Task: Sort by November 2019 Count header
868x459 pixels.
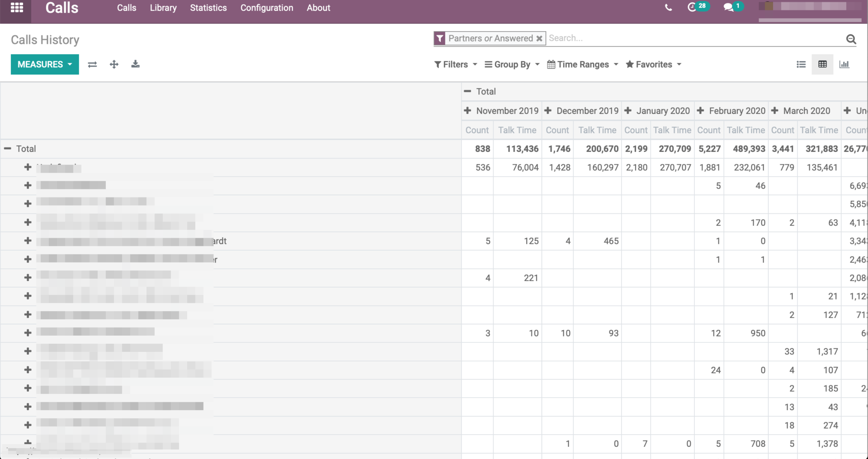Action: [x=477, y=130]
